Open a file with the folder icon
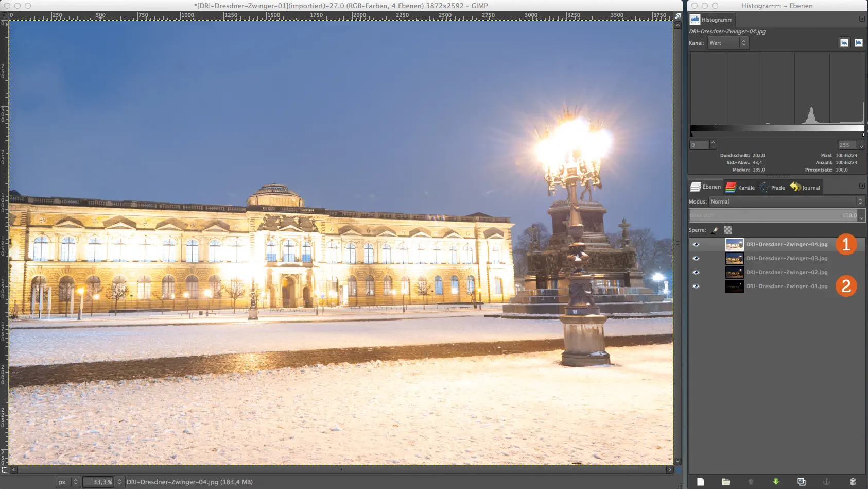 [726, 482]
